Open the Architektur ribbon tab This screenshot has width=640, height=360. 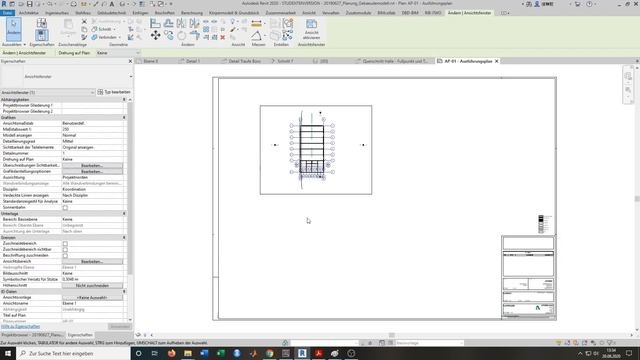click(x=29, y=13)
